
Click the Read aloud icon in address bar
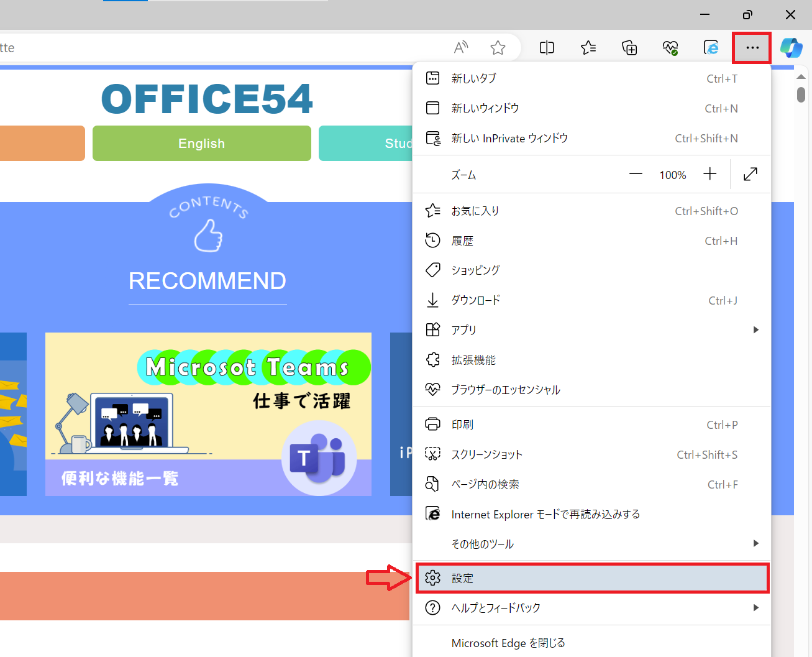(x=461, y=47)
